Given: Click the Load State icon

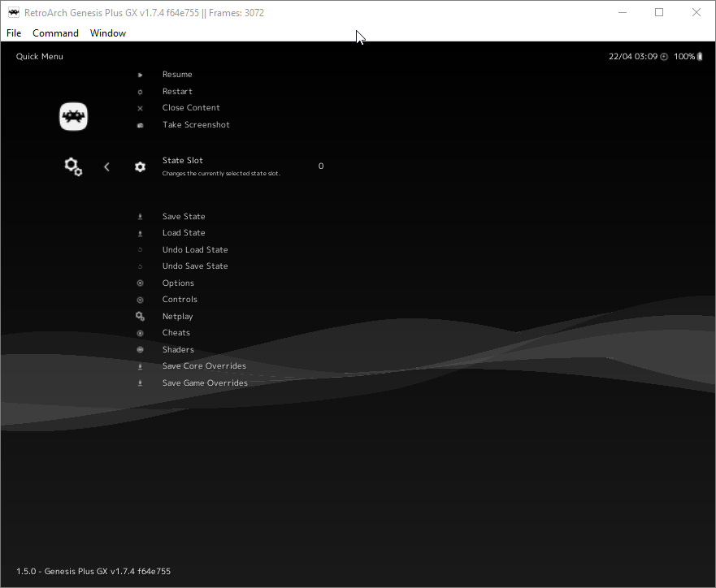Looking at the screenshot, I should coord(140,234).
